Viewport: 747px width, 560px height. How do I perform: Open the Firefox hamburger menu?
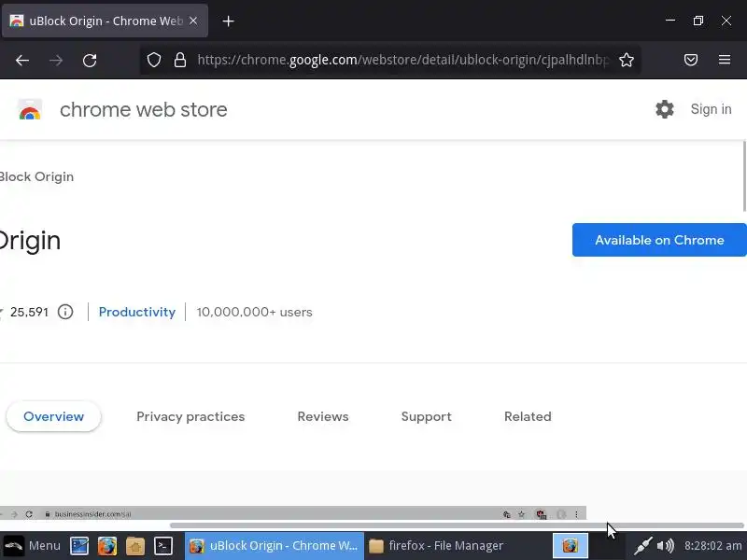[725, 60]
